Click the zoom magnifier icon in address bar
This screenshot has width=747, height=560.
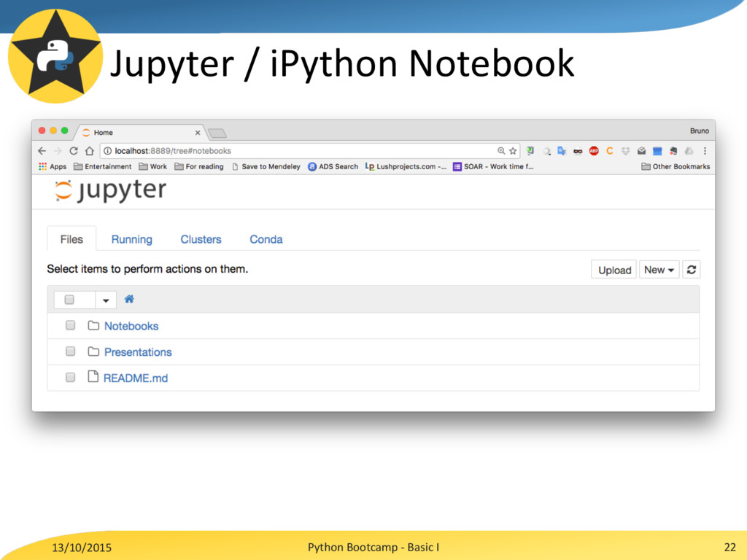pyautogui.click(x=501, y=151)
